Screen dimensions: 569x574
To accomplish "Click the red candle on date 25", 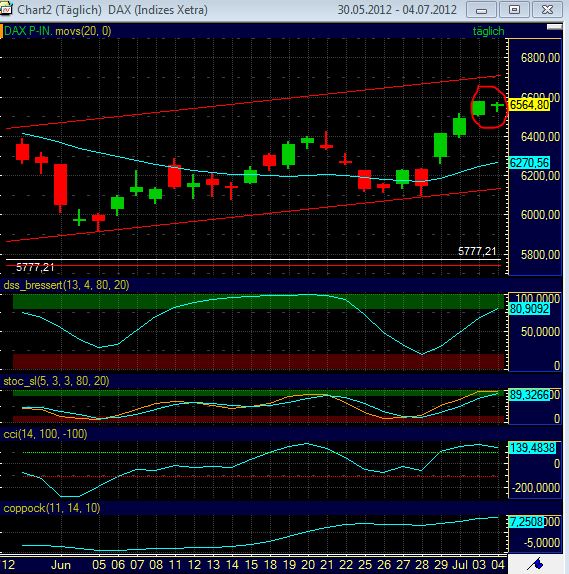I will 364,179.
